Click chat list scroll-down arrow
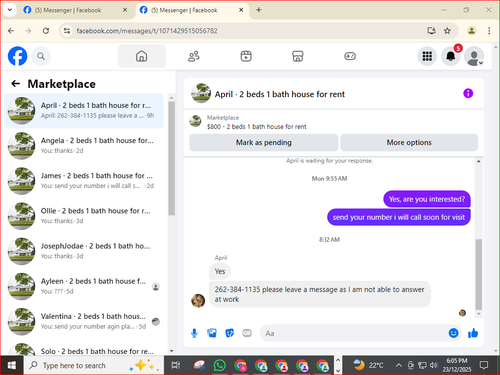The height and width of the screenshot is (375, 500). 171,351
